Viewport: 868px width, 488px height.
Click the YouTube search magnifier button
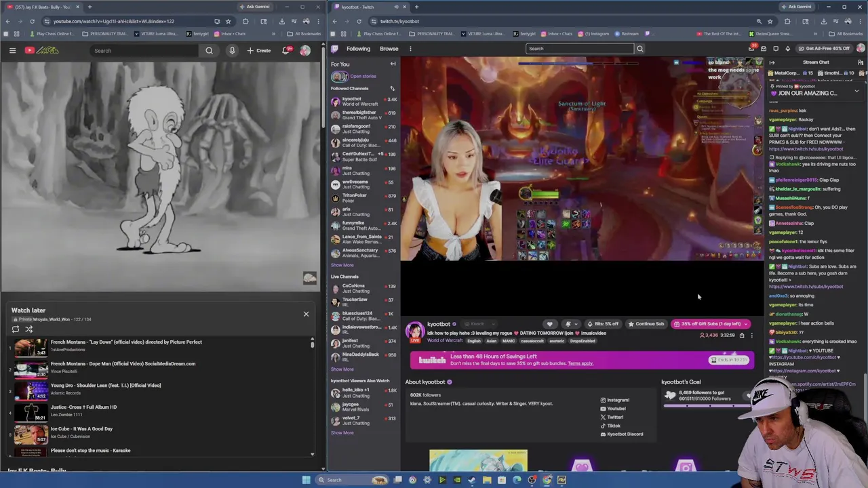click(x=209, y=50)
